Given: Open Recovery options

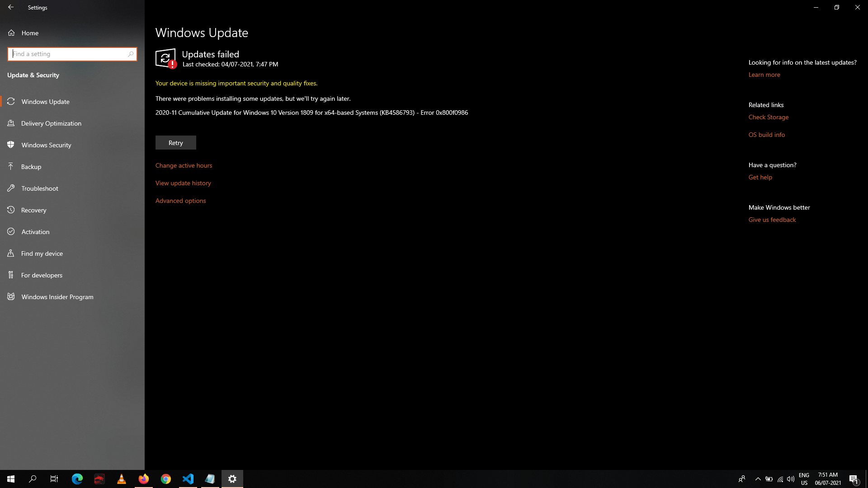Looking at the screenshot, I should point(34,210).
